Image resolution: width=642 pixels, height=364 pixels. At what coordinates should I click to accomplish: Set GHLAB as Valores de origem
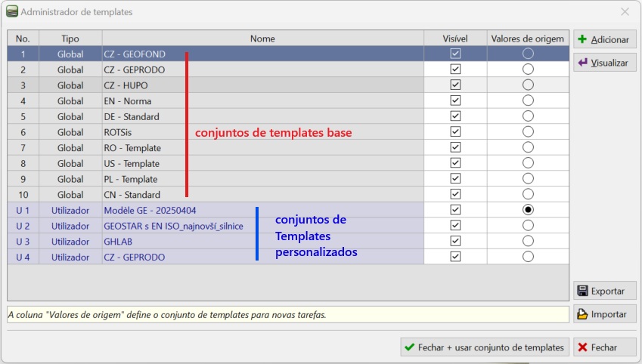pyautogui.click(x=528, y=241)
